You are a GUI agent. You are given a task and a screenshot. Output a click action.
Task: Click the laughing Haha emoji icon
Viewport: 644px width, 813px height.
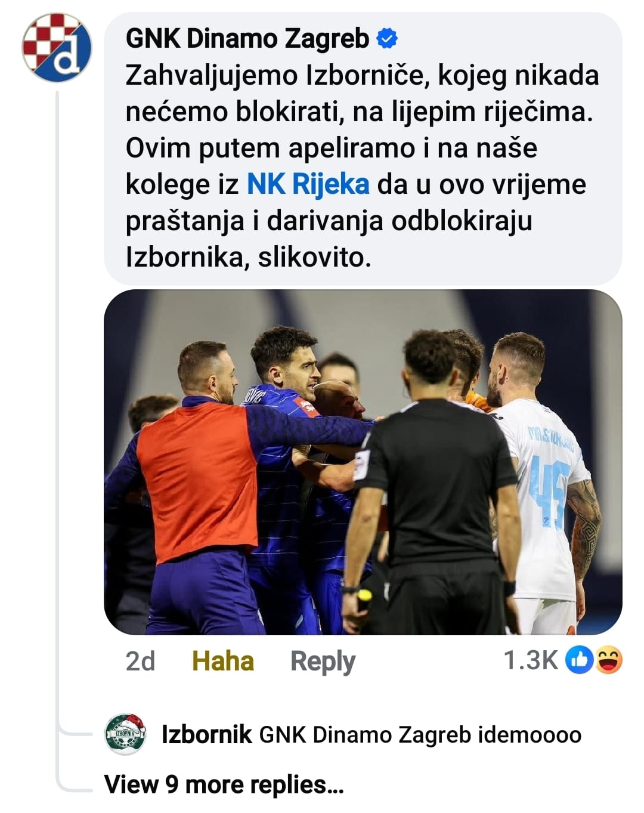608,660
